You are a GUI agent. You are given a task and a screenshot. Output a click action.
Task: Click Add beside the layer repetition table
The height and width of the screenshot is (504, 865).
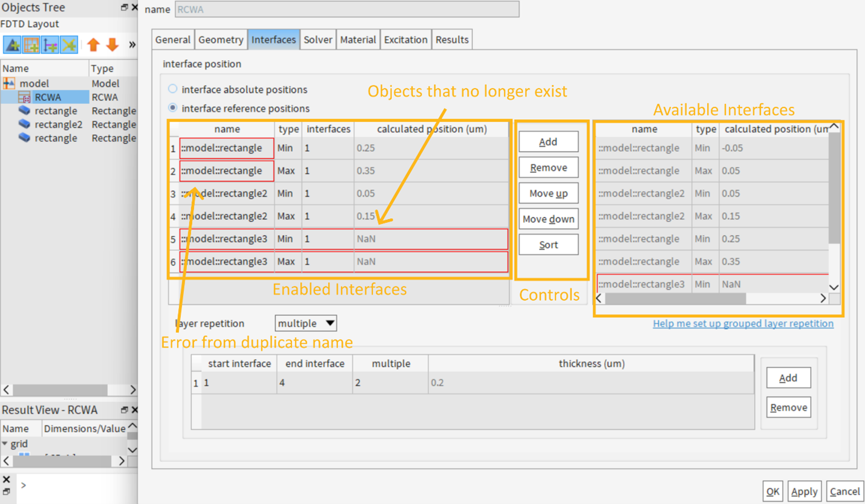(788, 378)
